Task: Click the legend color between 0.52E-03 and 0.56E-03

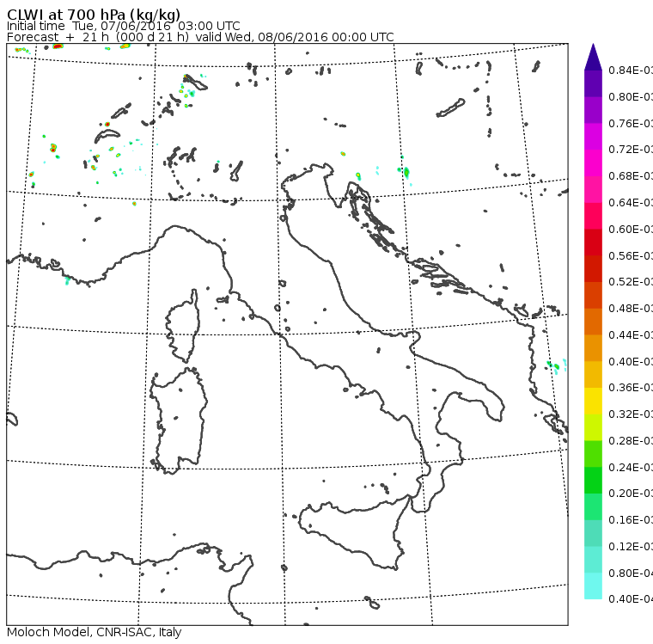Action: [x=593, y=269]
